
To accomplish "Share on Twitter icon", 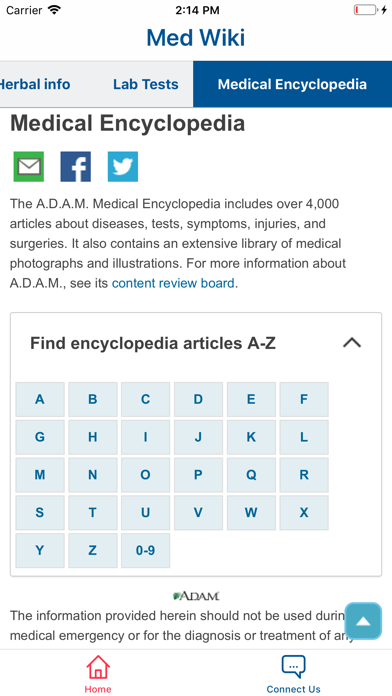I will pos(123,167).
